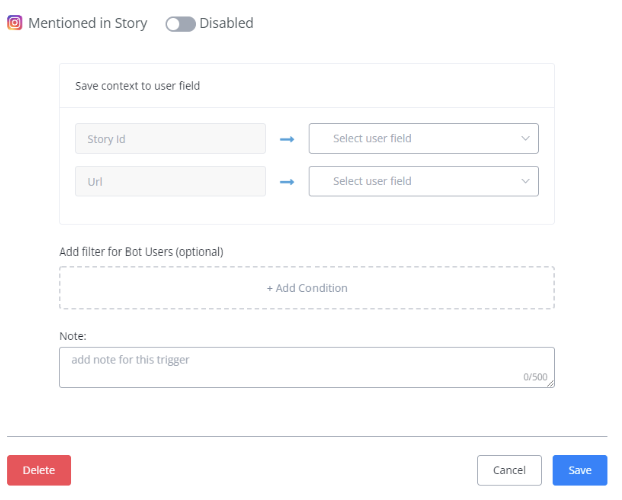Click the Disabled status label
Image resolution: width=622 pixels, height=500 pixels.
tap(226, 23)
